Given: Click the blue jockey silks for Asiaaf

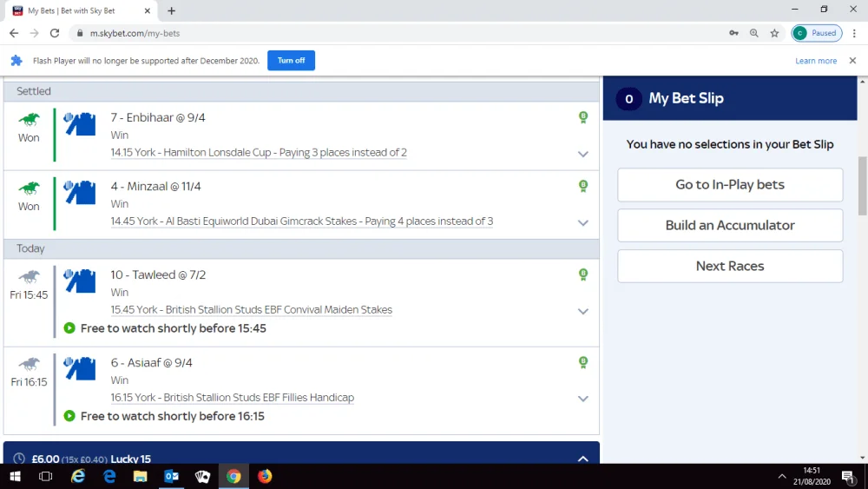Looking at the screenshot, I should point(79,369).
